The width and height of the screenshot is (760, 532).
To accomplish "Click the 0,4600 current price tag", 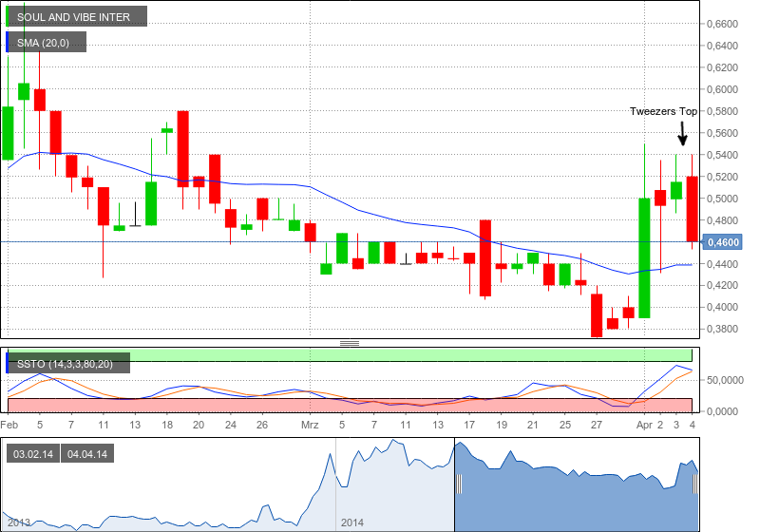I will tap(723, 241).
